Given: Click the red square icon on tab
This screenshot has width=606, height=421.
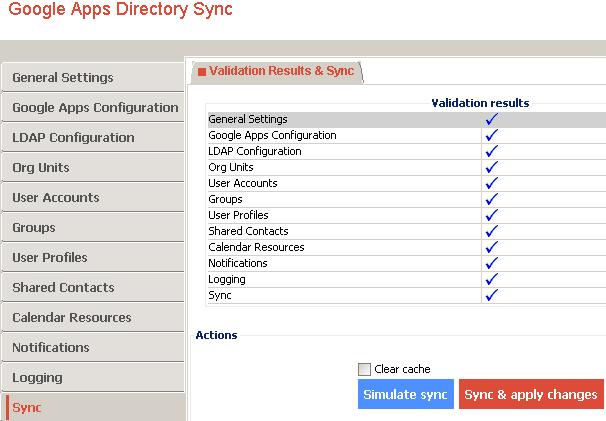Looking at the screenshot, I should tap(202, 72).
